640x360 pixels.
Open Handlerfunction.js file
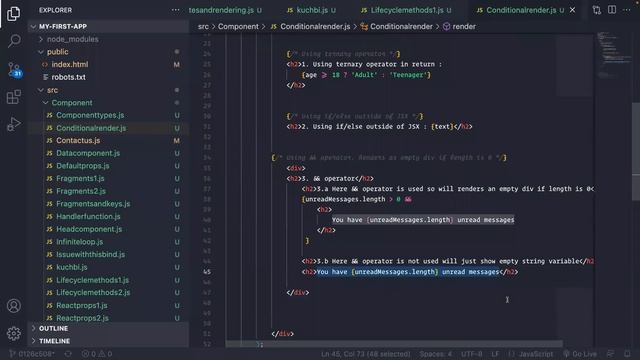click(x=109, y=216)
